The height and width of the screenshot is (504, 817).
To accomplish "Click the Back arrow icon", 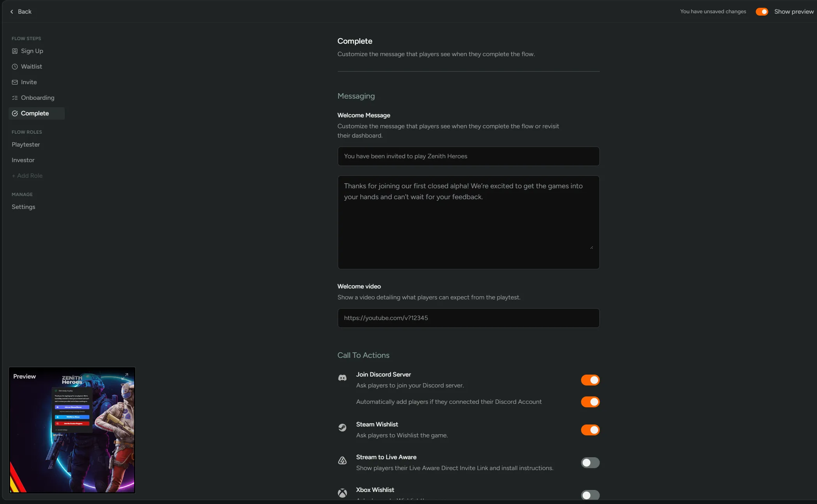I will point(12,12).
